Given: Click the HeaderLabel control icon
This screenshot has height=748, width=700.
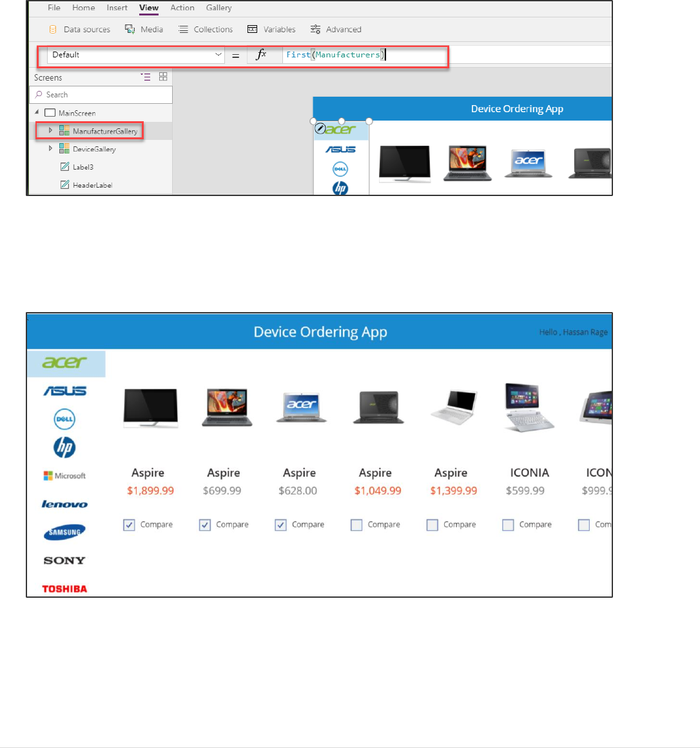Looking at the screenshot, I should point(65,184).
